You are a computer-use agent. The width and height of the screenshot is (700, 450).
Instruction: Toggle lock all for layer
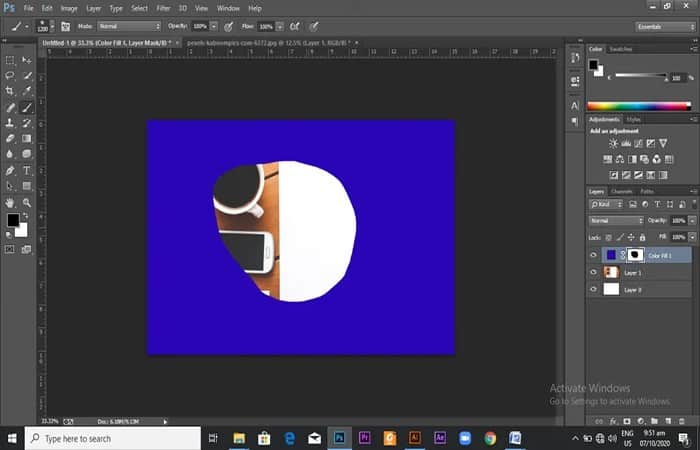tap(642, 238)
